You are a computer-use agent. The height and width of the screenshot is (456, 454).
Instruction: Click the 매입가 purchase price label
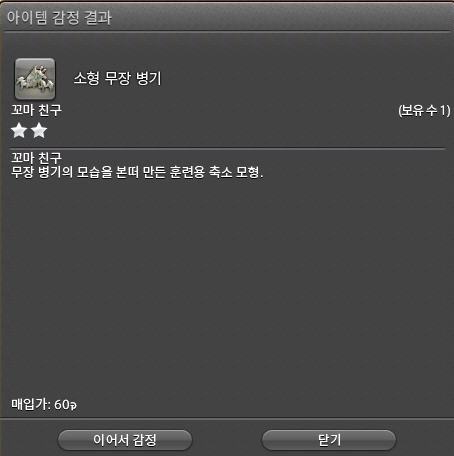31,404
